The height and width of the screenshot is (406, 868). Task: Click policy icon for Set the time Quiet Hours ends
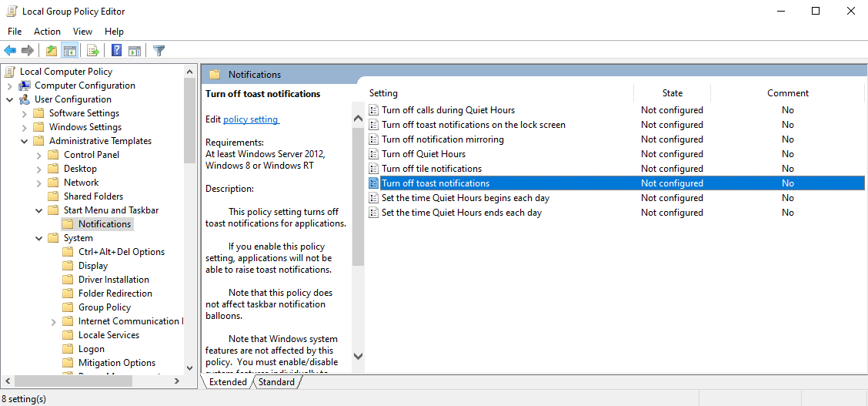coord(374,212)
